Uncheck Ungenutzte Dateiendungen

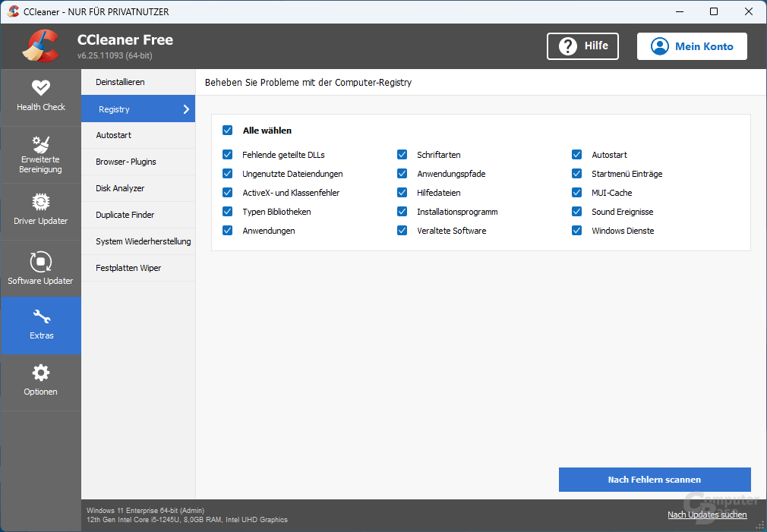(x=228, y=174)
